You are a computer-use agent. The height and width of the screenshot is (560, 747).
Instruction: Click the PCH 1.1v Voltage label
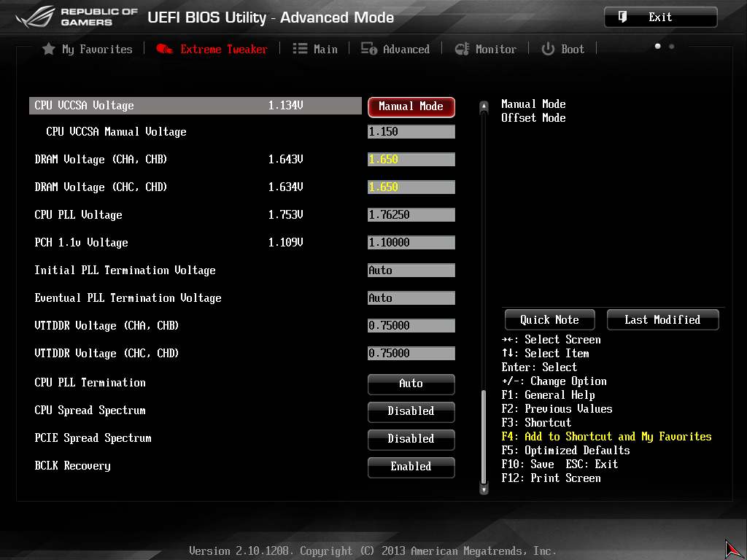pos(82,242)
